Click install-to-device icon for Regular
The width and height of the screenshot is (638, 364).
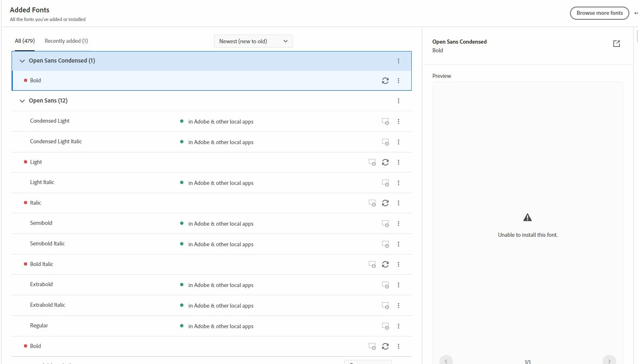(385, 326)
